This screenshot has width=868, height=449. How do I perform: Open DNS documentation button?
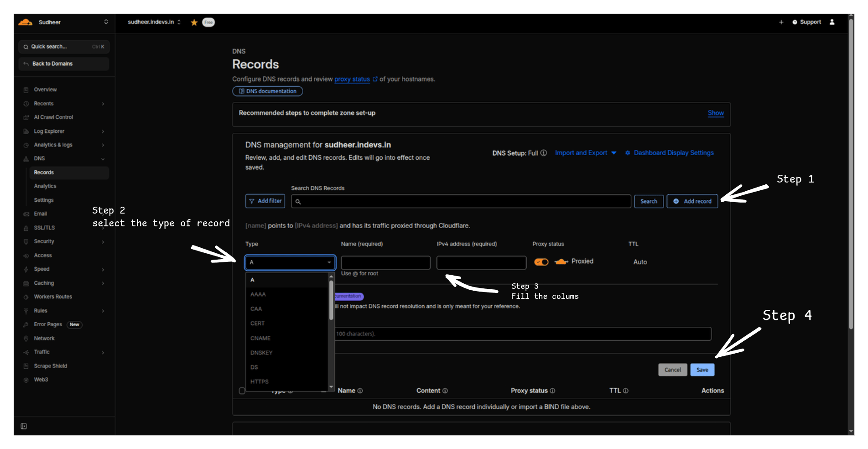pyautogui.click(x=268, y=91)
